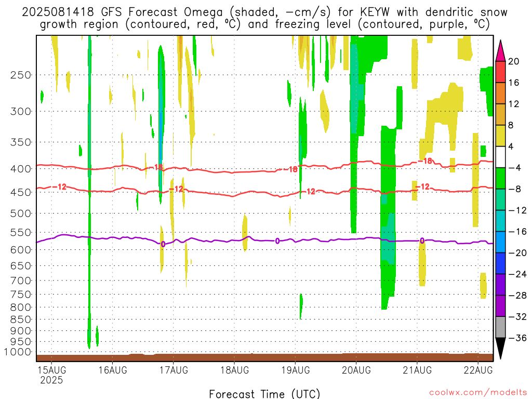Click the purple swatch between -32 and -28
This screenshot has width=532, height=399.
click(x=500, y=305)
